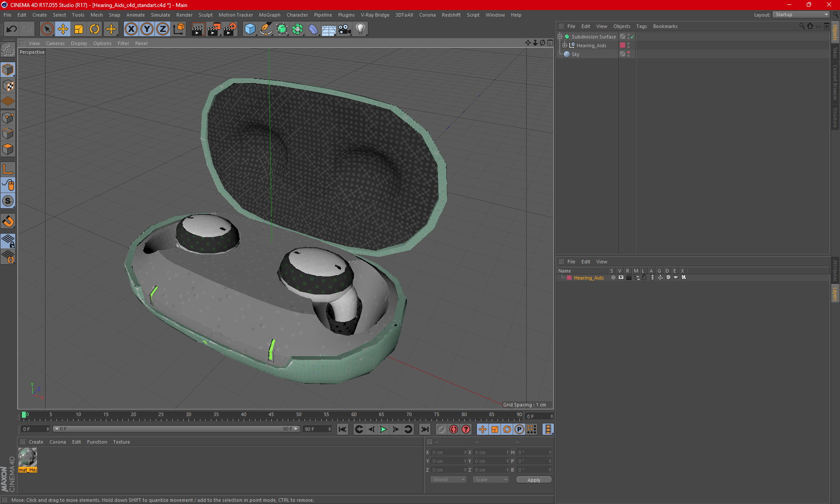Go to start of animation
Viewport: 840px width, 504px height.
pyautogui.click(x=343, y=429)
